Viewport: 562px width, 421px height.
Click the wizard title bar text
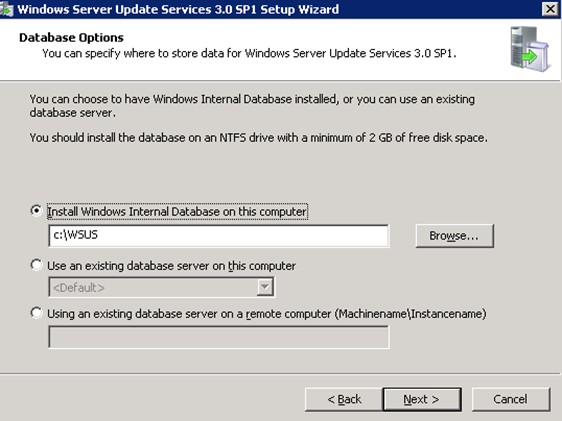pos(178,9)
